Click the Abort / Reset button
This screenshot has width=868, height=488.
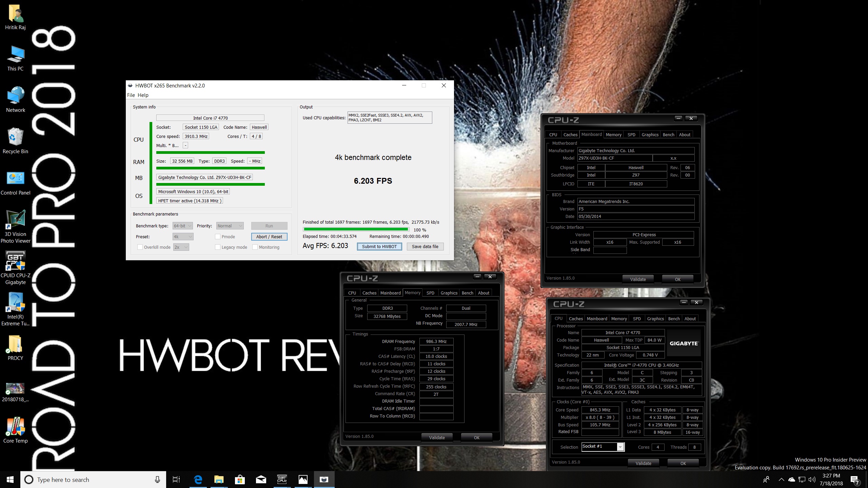[269, 237]
